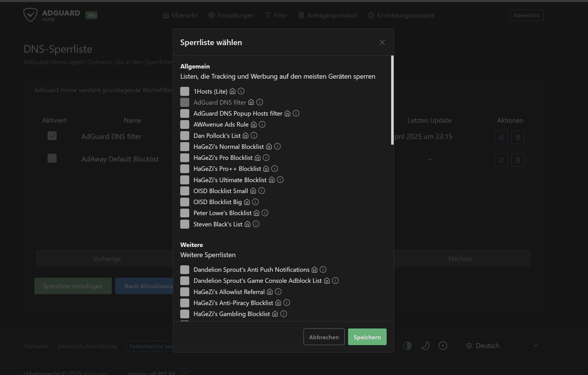Check HaGeZi's Allowlist Referral checkbox
Screen dimensions: 588x375
185,292
